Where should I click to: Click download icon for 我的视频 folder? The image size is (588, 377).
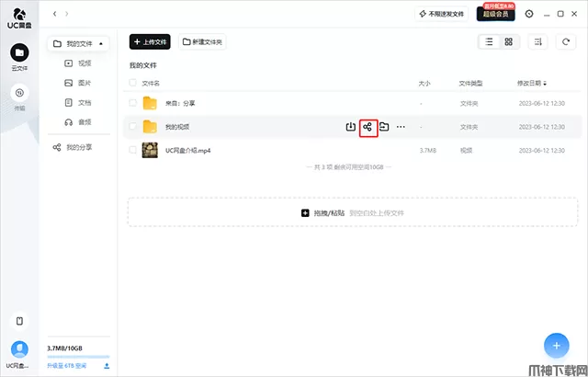(x=350, y=126)
